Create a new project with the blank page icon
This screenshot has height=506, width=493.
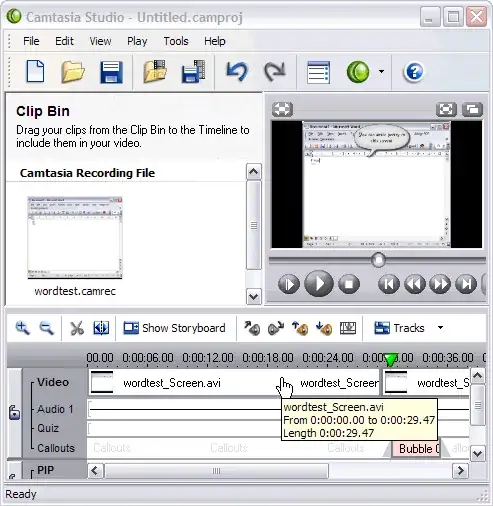[x=35, y=71]
